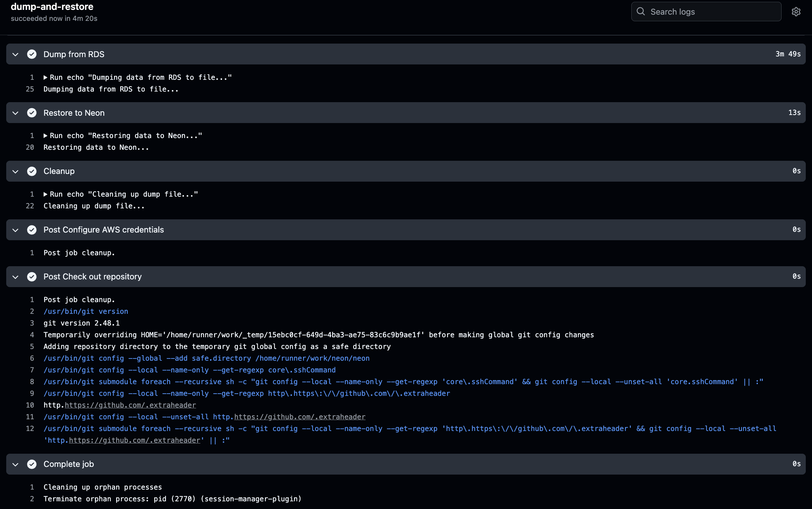Viewport: 812px width, 509px height.
Task: Click the "Temporarily overriding HOME" log line
Action: coord(318,335)
